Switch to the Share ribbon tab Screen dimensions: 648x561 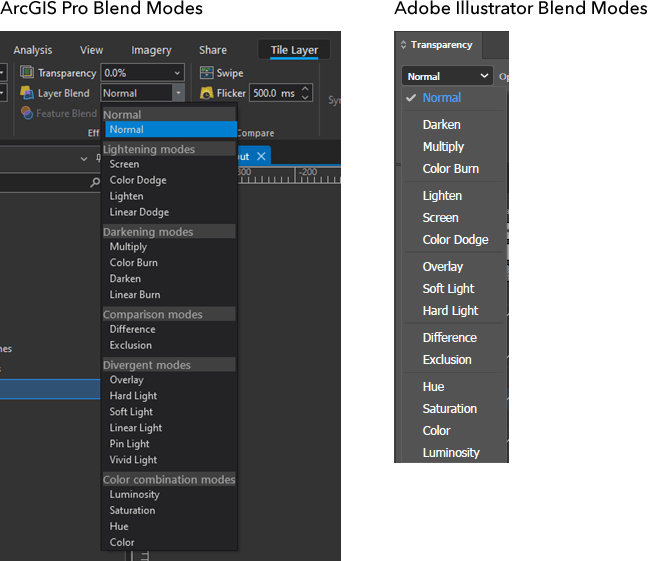pos(213,50)
